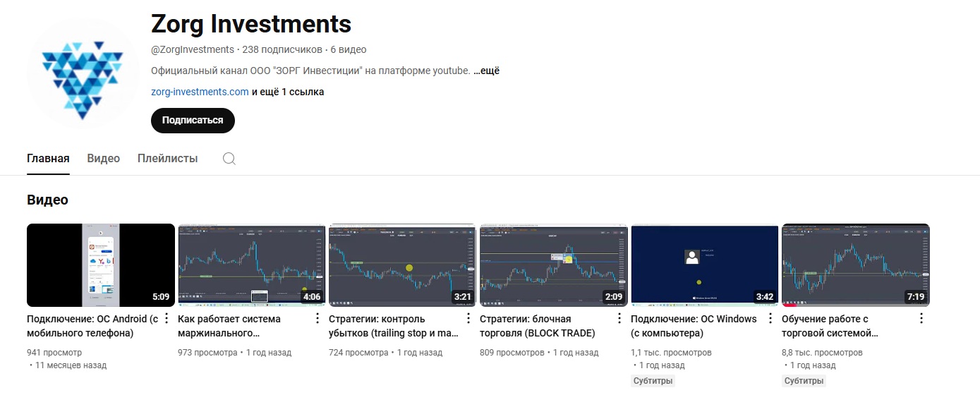Switch to the Главная tab

pos(48,159)
